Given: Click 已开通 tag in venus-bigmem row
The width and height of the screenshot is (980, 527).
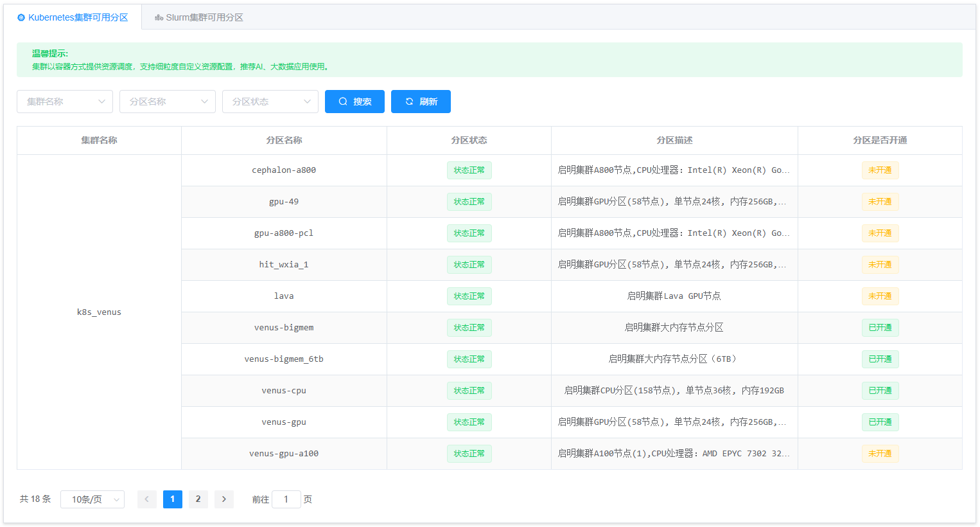Looking at the screenshot, I should pos(880,328).
